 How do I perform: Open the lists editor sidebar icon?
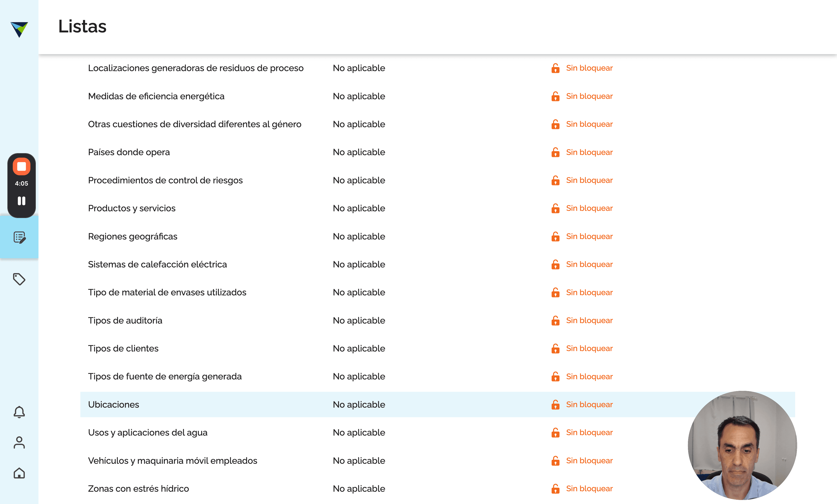point(19,237)
